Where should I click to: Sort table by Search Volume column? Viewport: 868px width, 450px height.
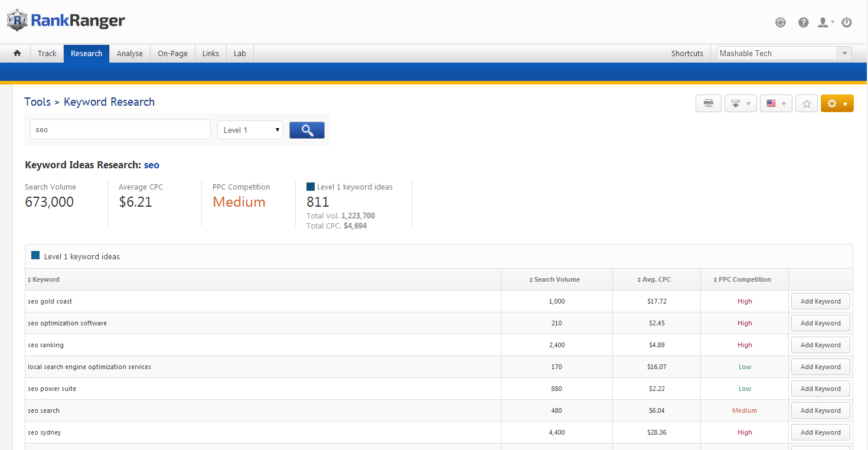556,279
